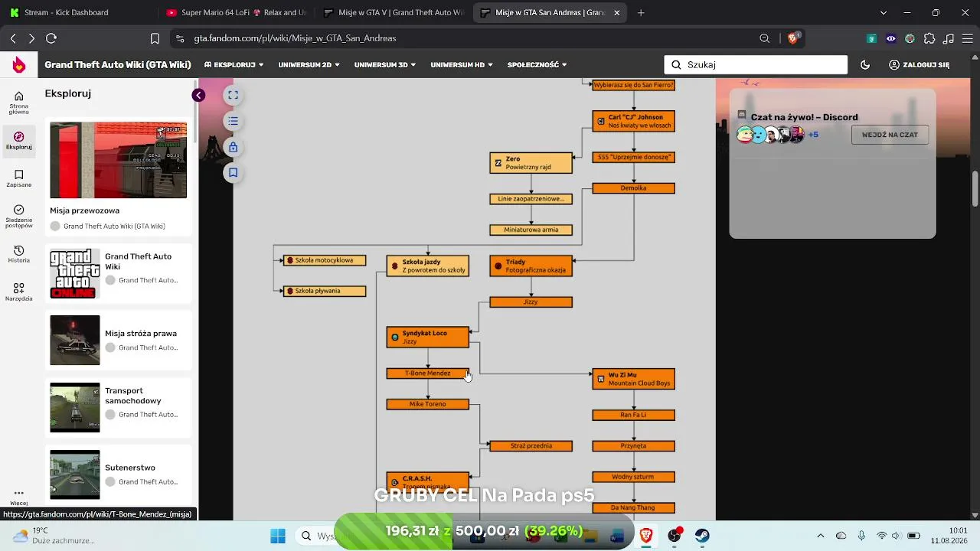The height and width of the screenshot is (551, 980).
Task: Open Śledzenie postępów progress tracking
Action: pos(19,217)
